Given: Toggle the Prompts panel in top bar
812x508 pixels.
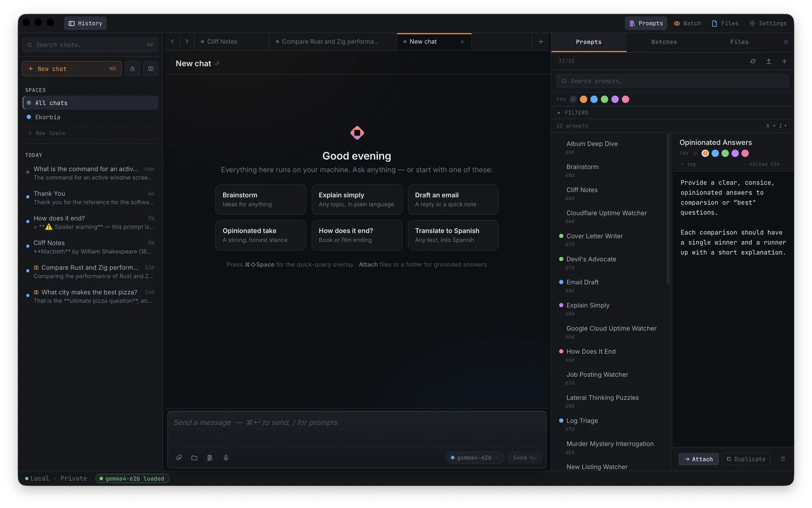Looking at the screenshot, I should 646,23.
